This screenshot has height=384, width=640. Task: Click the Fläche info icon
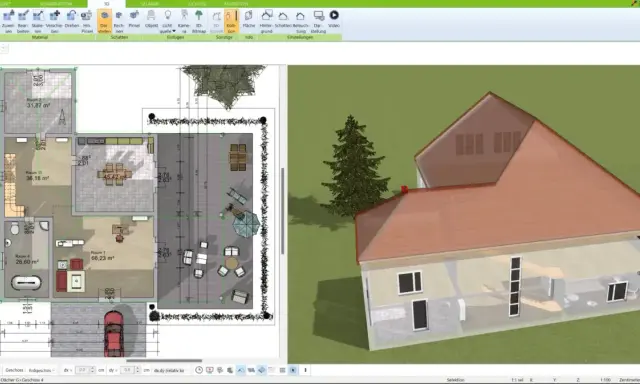[249, 20]
